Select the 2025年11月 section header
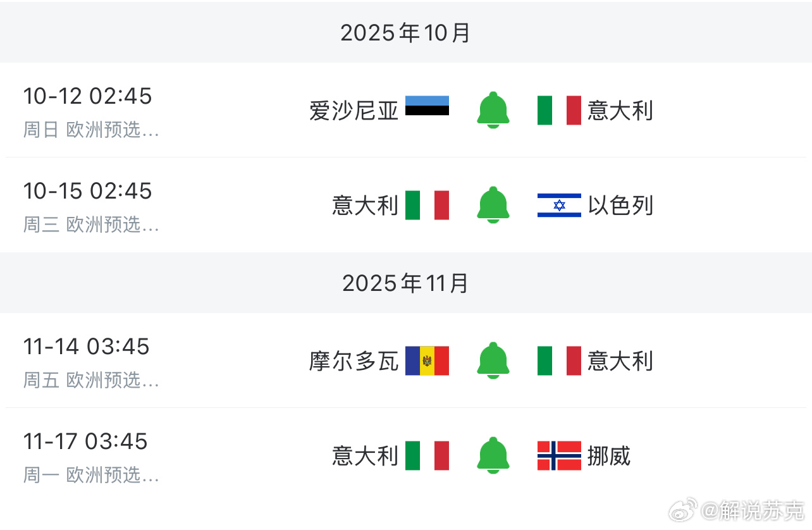The height and width of the screenshot is (530, 812). [x=406, y=283]
